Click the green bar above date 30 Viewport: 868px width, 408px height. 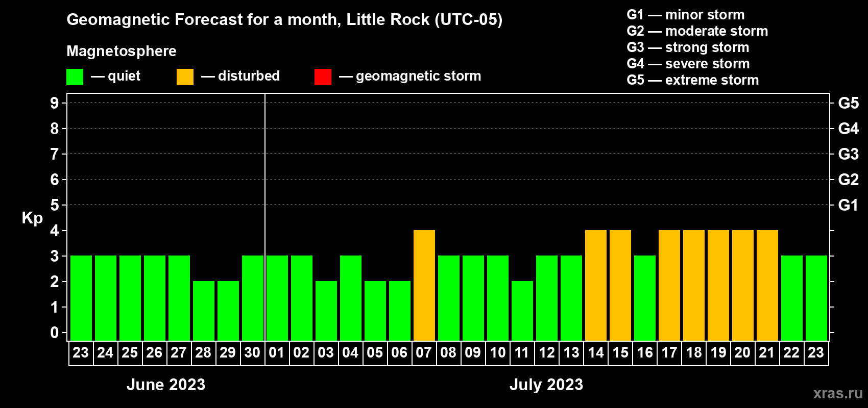click(253, 298)
